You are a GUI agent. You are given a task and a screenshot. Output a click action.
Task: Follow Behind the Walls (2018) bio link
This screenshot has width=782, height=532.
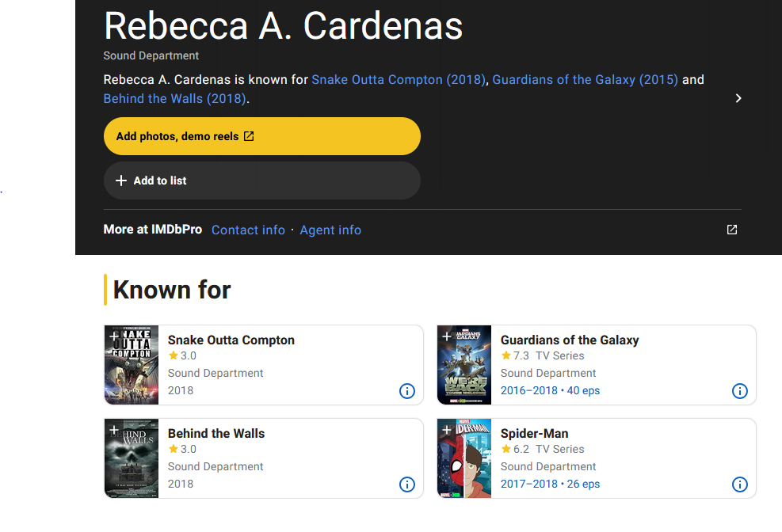pos(174,99)
